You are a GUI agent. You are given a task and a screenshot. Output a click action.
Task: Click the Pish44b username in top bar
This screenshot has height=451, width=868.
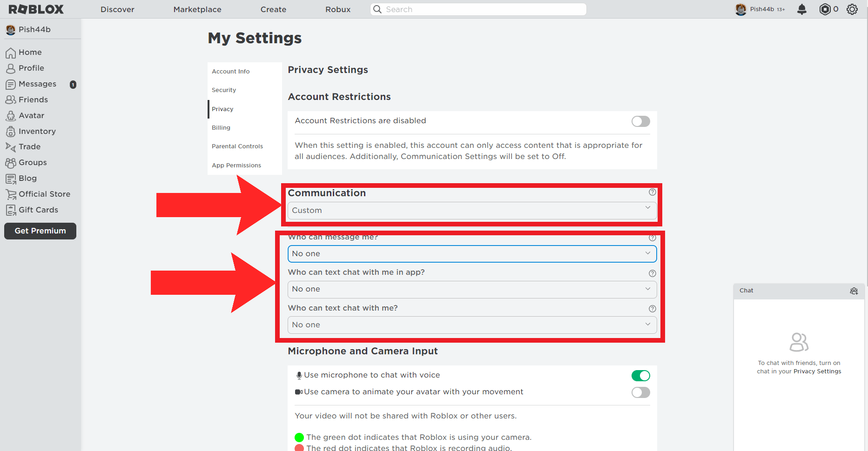click(762, 9)
